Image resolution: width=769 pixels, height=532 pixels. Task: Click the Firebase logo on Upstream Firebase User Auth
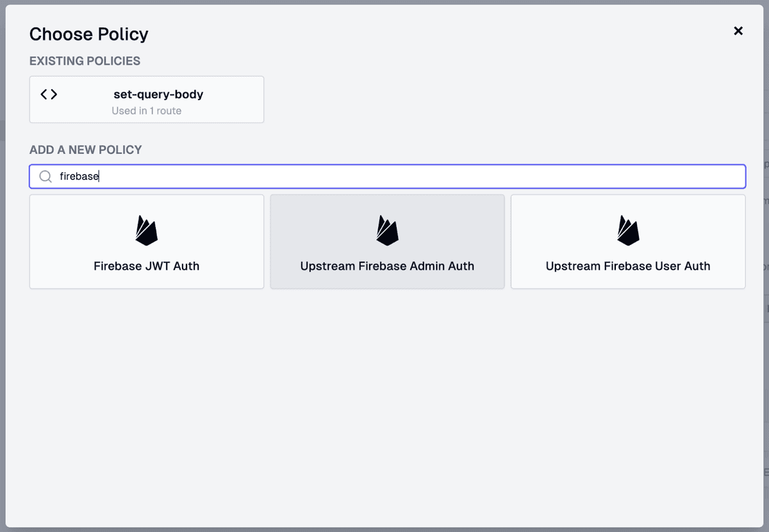tap(628, 229)
